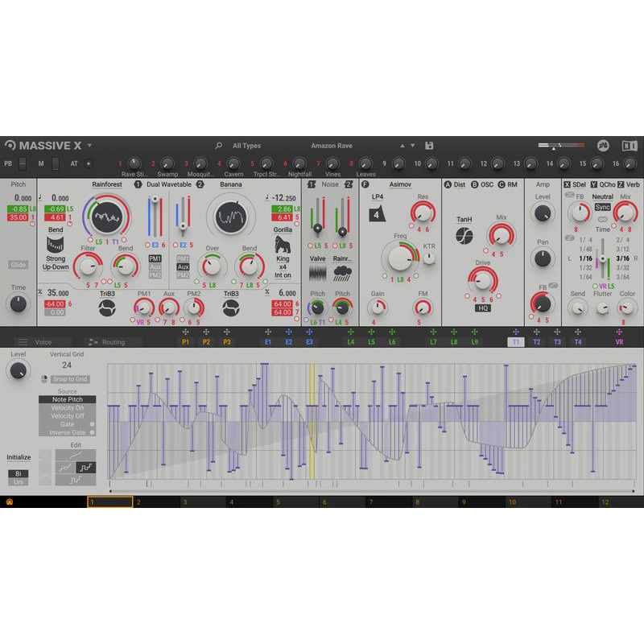The height and width of the screenshot is (644, 644).
Task: Select the previous preset up arrow
Action: pyautogui.click(x=402, y=146)
